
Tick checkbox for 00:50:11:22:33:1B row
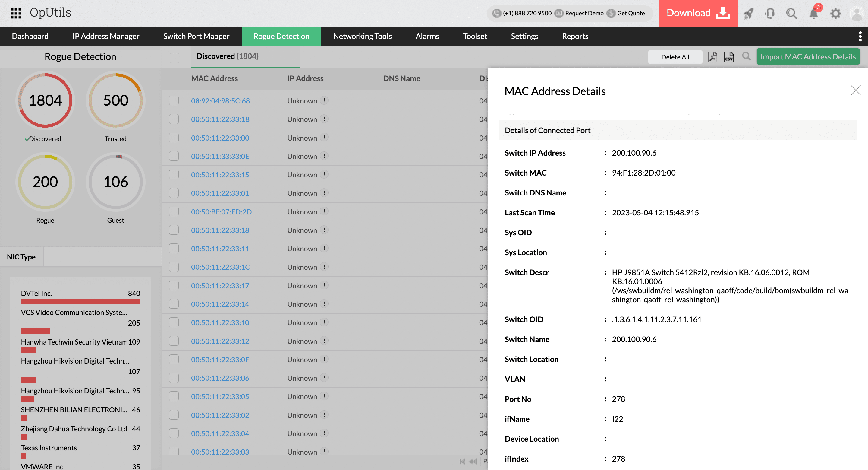point(174,119)
